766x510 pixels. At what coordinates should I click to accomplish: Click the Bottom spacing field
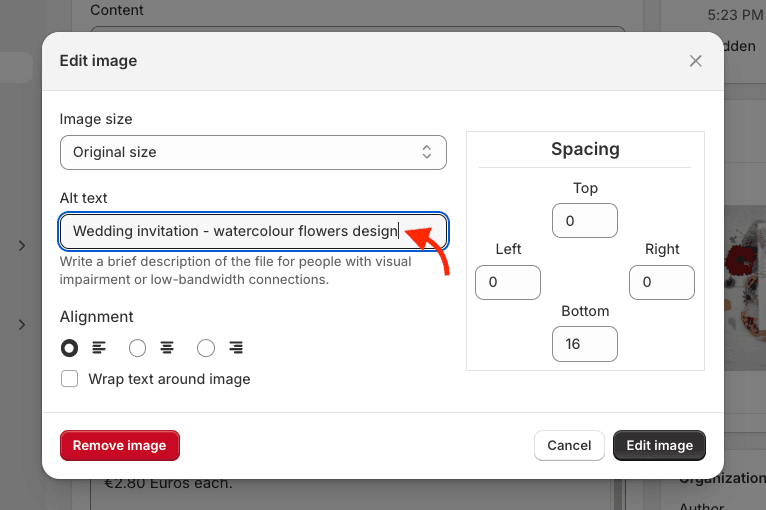click(585, 344)
